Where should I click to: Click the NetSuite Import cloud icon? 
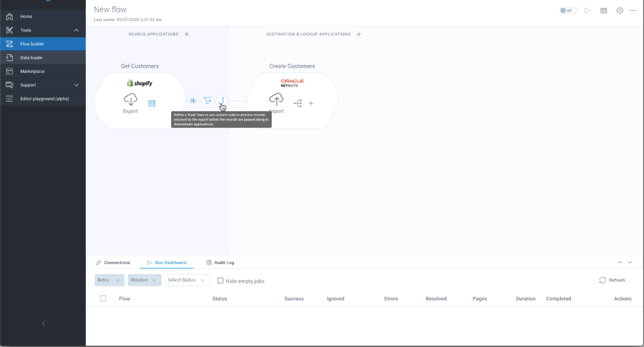click(x=276, y=99)
